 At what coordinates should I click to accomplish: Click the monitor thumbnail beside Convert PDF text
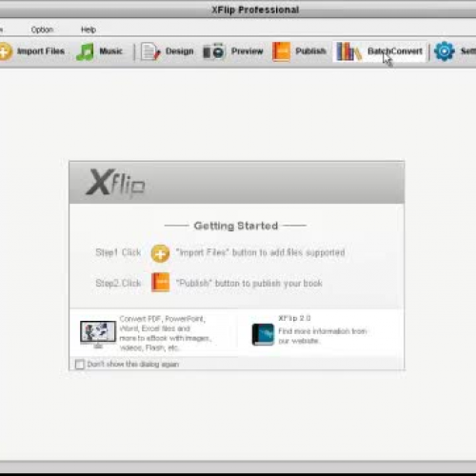click(98, 333)
